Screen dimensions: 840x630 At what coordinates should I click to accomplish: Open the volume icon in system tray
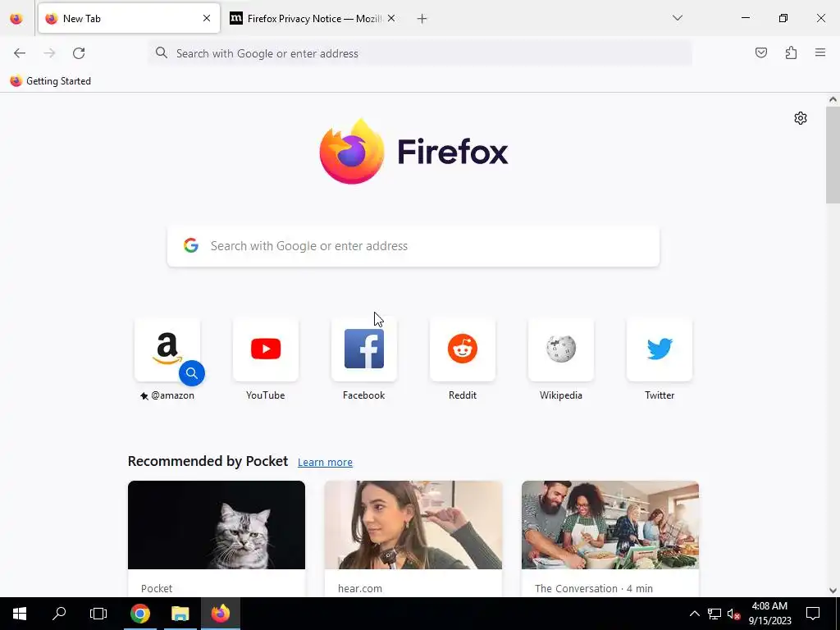point(733,614)
